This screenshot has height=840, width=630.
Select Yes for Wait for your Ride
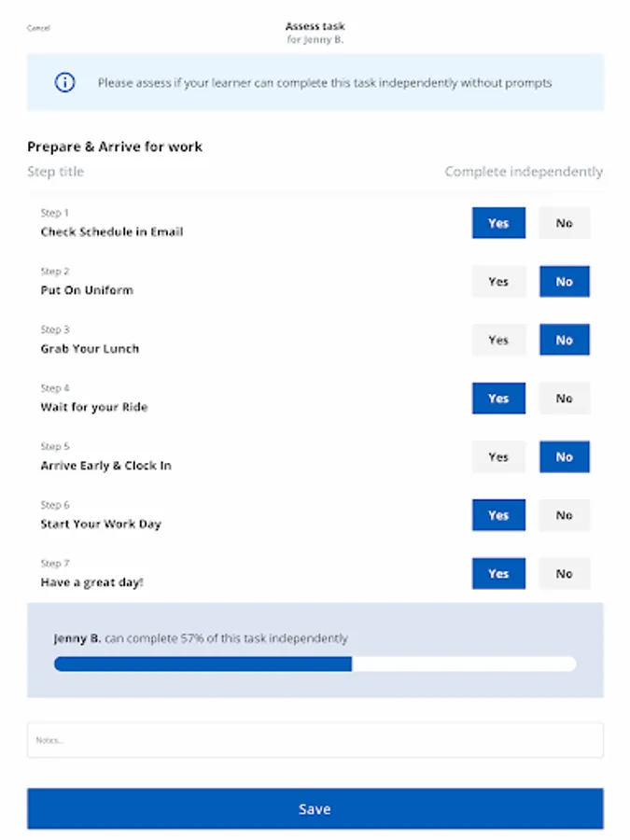click(498, 399)
